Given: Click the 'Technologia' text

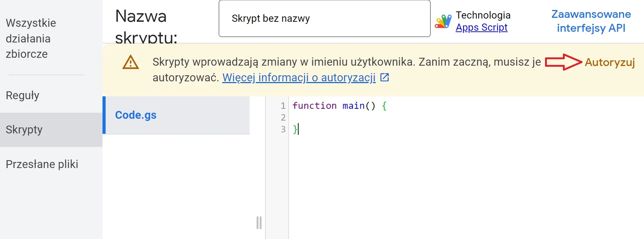Looking at the screenshot, I should point(483,15).
